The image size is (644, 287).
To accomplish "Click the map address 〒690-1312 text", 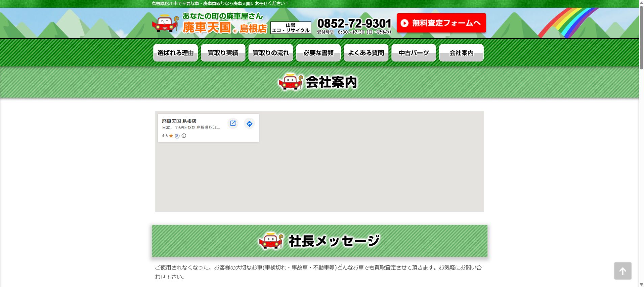I will (191, 128).
